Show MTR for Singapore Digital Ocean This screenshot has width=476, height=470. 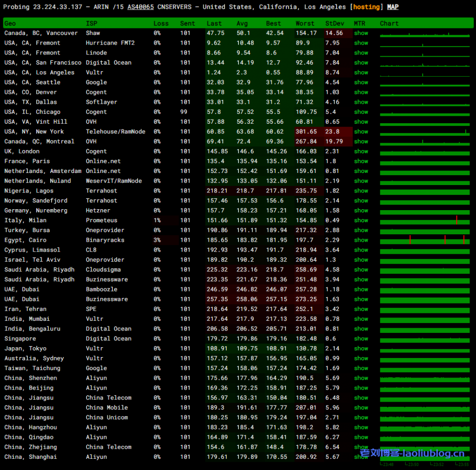tap(361, 338)
